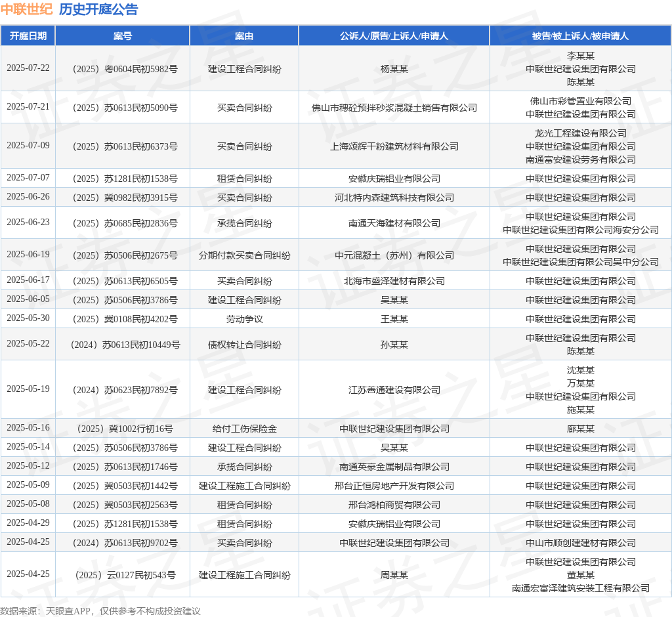Image resolution: width=672 pixels, height=617 pixels.
Task: Click defendant 中山市顺创建建材有限公司
Action: point(581,543)
